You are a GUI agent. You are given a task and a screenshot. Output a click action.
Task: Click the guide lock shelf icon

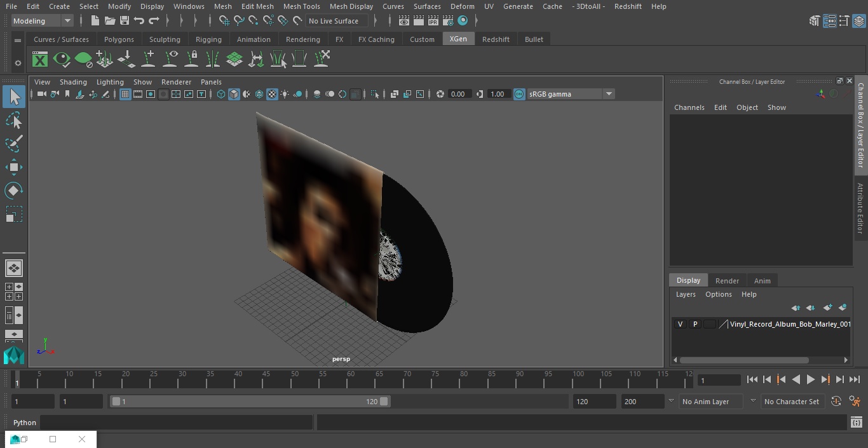[192, 60]
